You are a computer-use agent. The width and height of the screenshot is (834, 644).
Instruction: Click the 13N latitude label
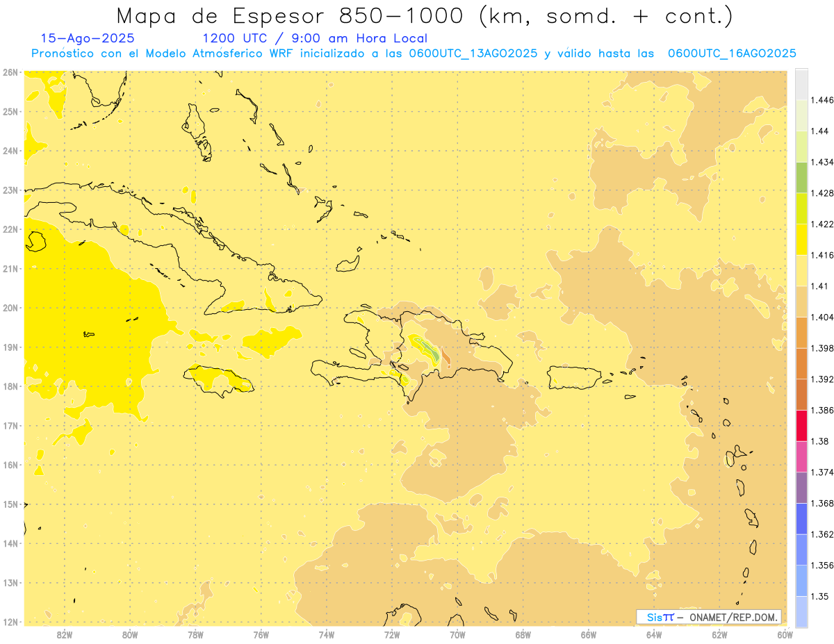pyautogui.click(x=10, y=582)
